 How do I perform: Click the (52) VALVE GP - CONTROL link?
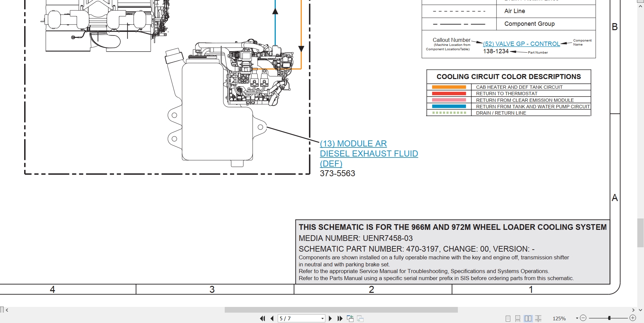coord(521,44)
